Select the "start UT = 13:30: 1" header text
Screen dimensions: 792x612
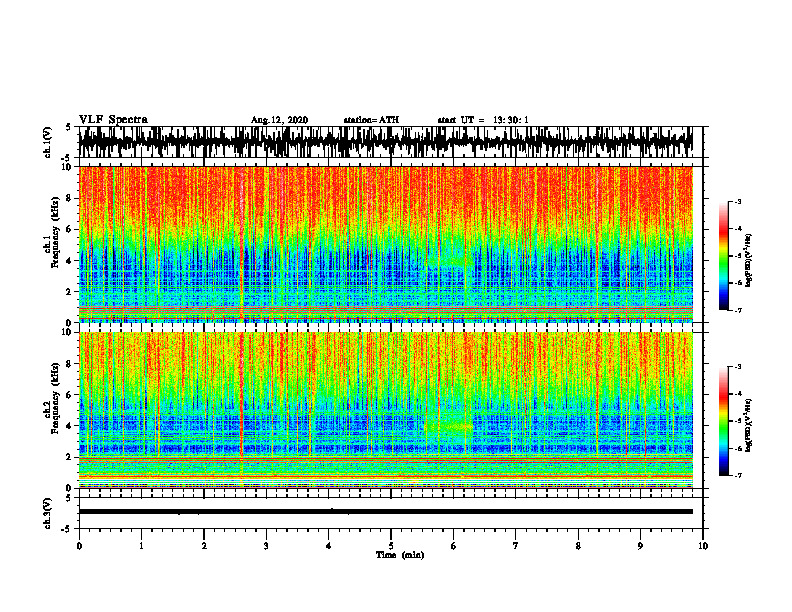pos(483,120)
